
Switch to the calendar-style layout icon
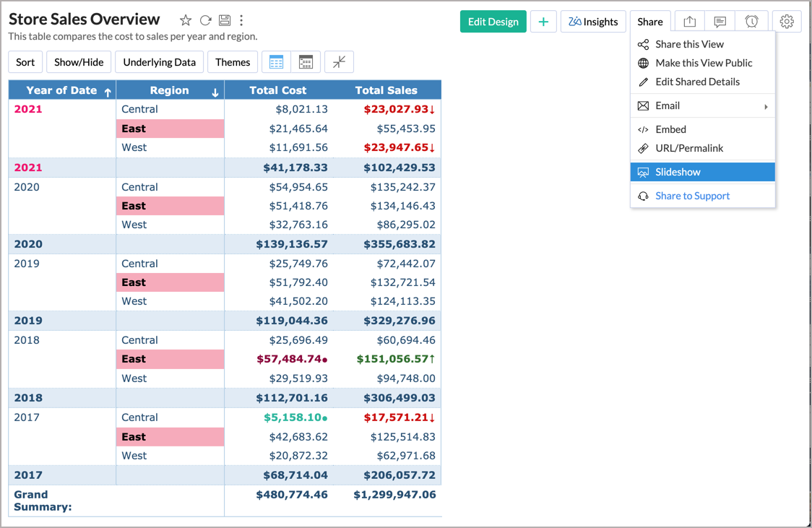306,62
